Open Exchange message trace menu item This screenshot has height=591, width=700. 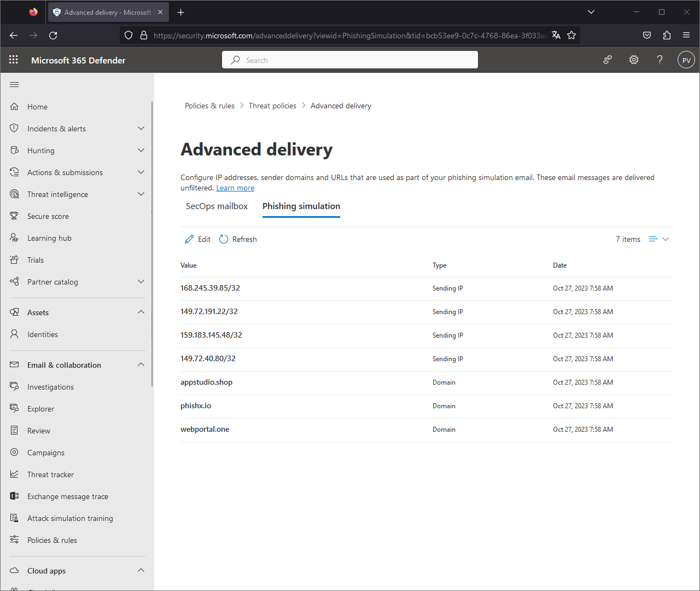coord(68,496)
